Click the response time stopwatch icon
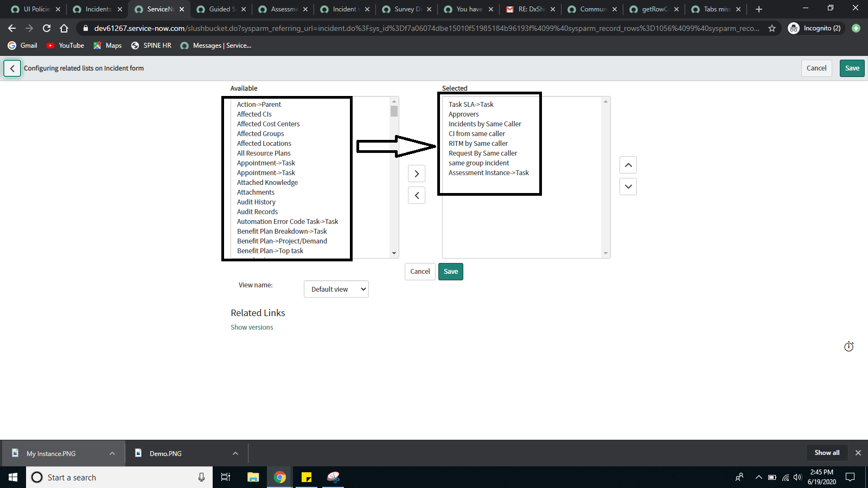The image size is (868, 488). (x=848, y=346)
